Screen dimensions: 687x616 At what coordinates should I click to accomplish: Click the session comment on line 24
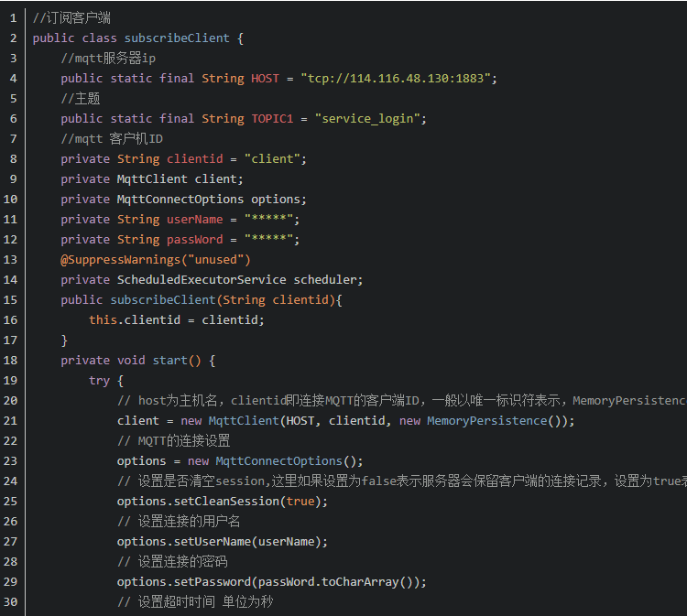click(401, 481)
